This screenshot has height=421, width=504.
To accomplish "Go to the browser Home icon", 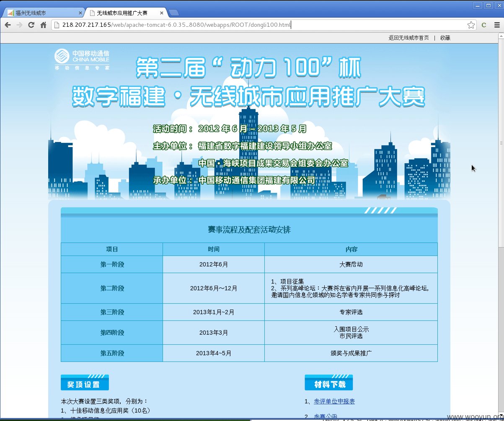I will point(43,25).
